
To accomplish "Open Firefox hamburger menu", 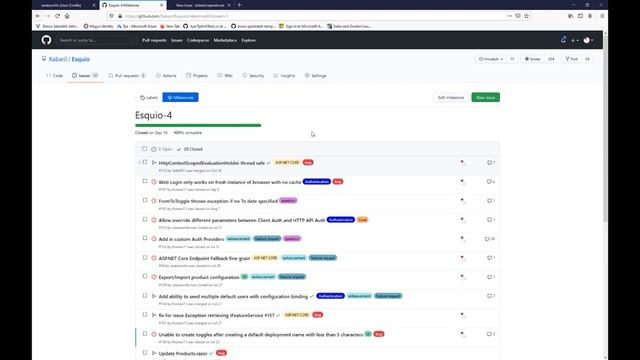I will [602, 16].
